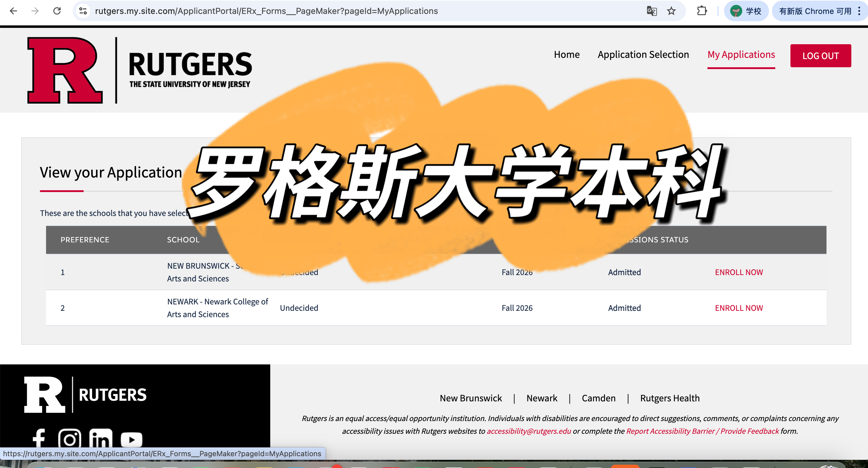This screenshot has width=868, height=468.
Task: Click the PREFERENCE column header
Action: click(85, 240)
